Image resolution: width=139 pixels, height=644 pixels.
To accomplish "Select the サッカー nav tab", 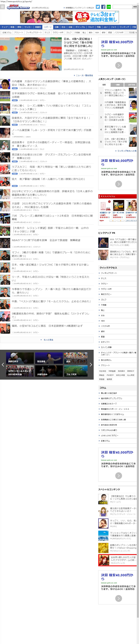I will [28, 27].
